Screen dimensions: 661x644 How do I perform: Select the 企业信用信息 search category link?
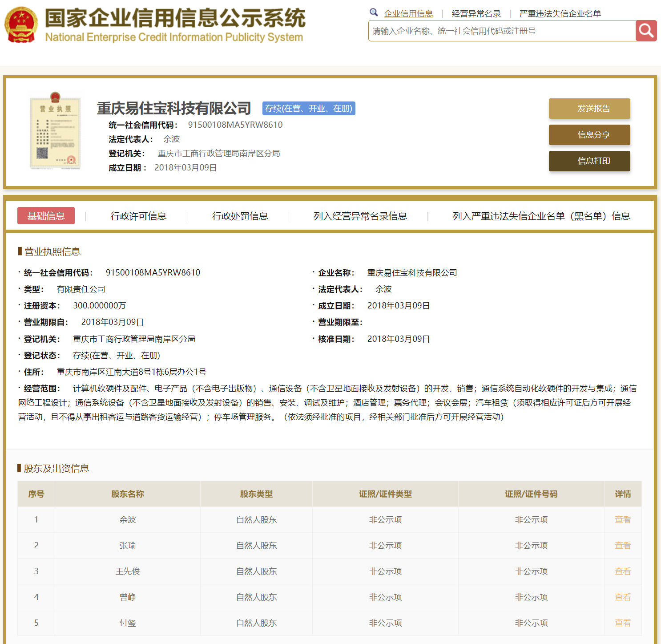(x=408, y=14)
